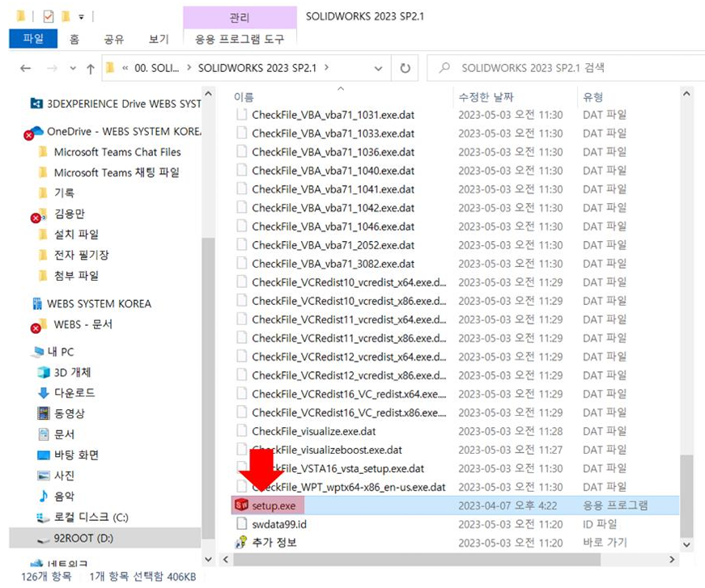
Task: Sort files by 유형 column header
Action: pyautogui.click(x=592, y=96)
